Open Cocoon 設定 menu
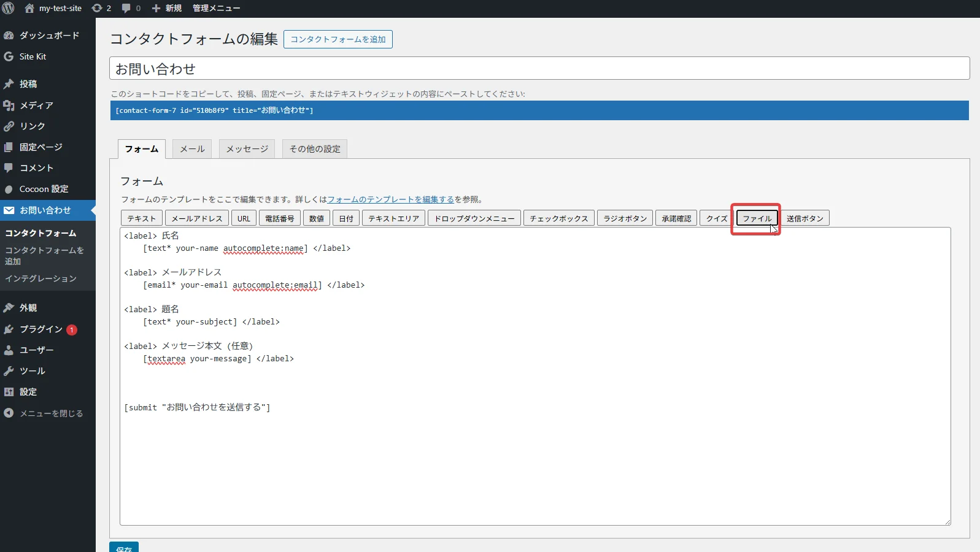Image resolution: width=980 pixels, height=552 pixels. (48, 189)
